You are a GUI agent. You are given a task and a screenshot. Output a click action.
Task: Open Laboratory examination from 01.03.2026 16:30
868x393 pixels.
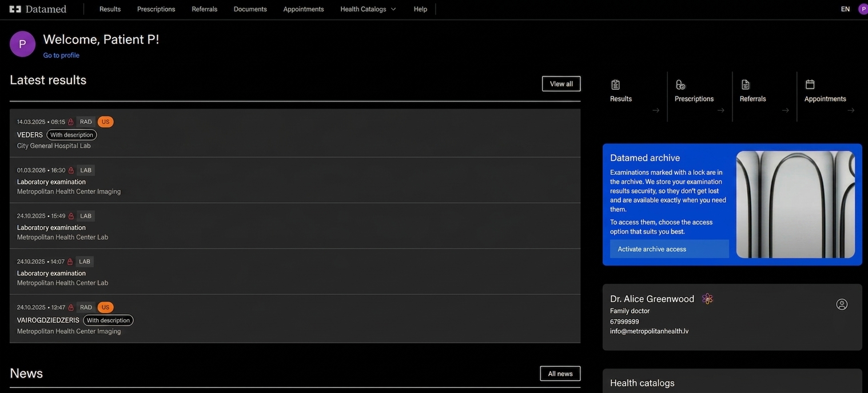(295, 180)
